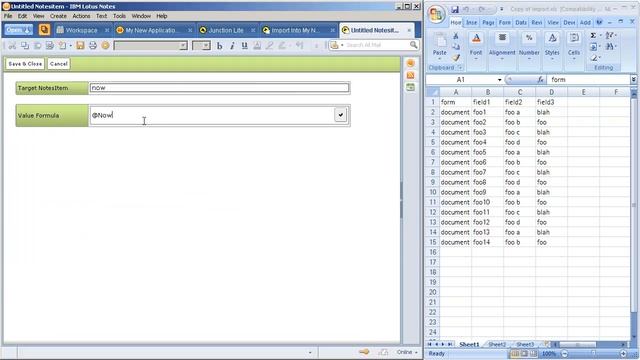Click the Cut icon in Lotus Notes toolbar

[x=12, y=45]
